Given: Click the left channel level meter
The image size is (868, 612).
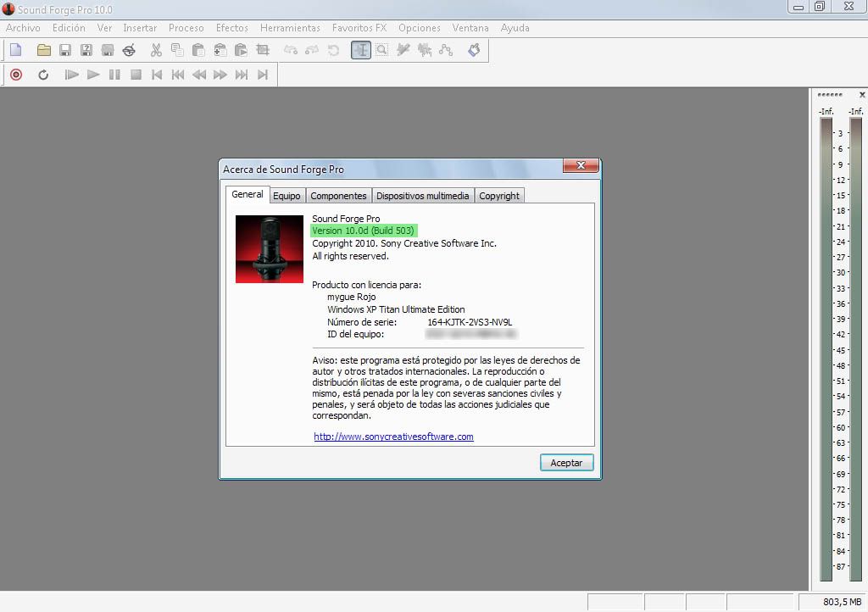Looking at the screenshot, I should [x=826, y=349].
